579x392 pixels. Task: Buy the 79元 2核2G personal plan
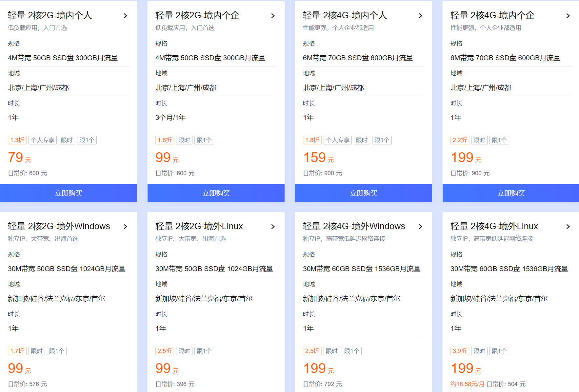[69, 193]
